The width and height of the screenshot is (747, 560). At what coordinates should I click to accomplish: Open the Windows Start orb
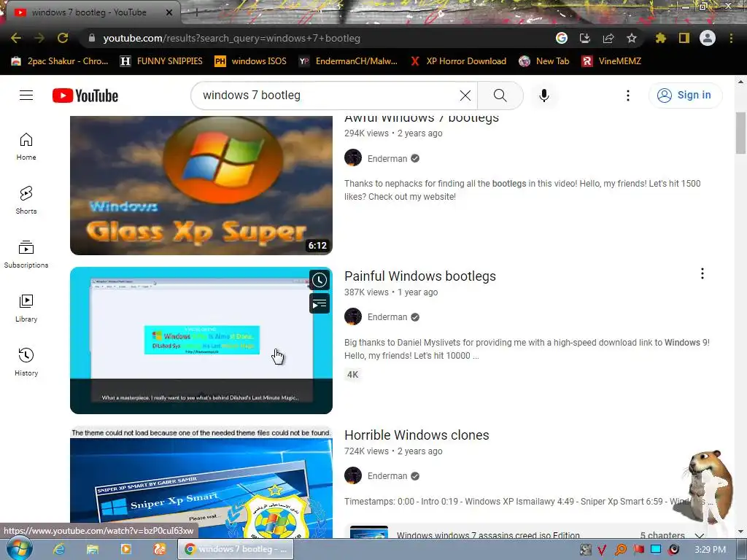pyautogui.click(x=19, y=549)
